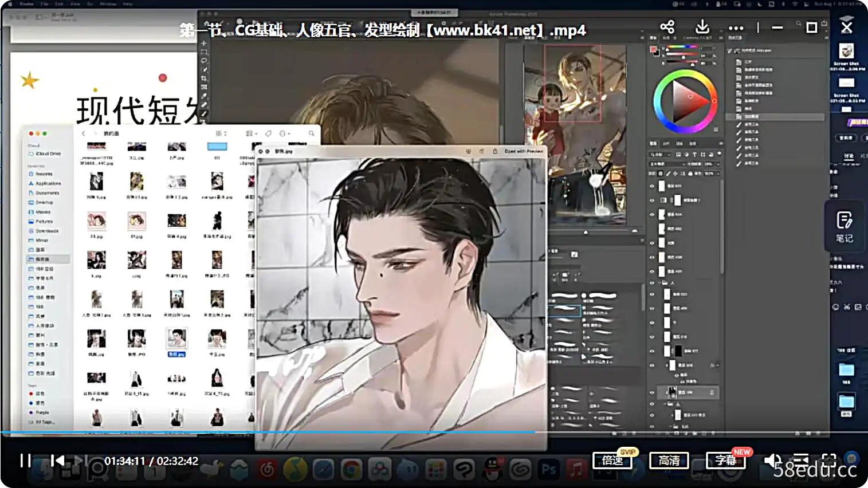
Task: Select the Purple tag in Finder sidebar
Action: [39, 412]
